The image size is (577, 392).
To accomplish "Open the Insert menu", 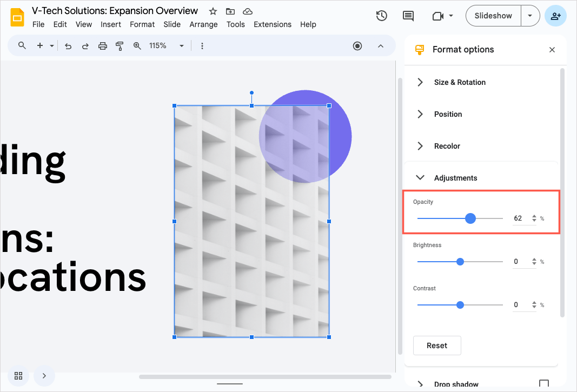I will [111, 24].
